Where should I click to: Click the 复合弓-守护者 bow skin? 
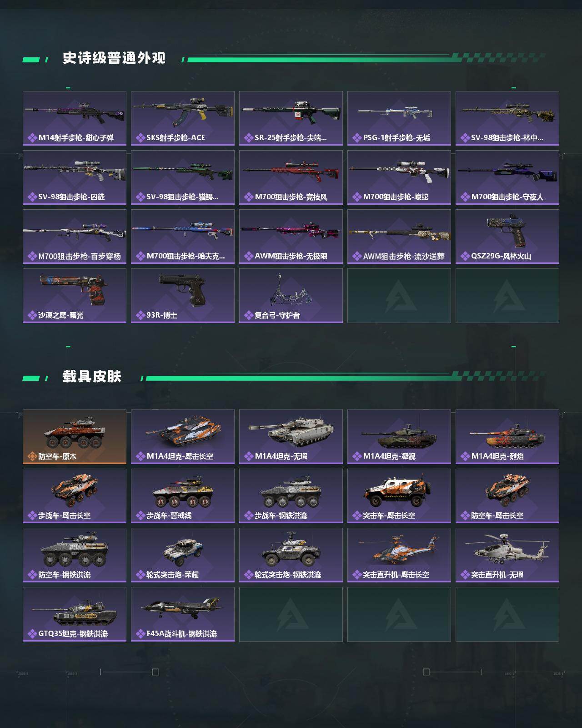coord(291,296)
